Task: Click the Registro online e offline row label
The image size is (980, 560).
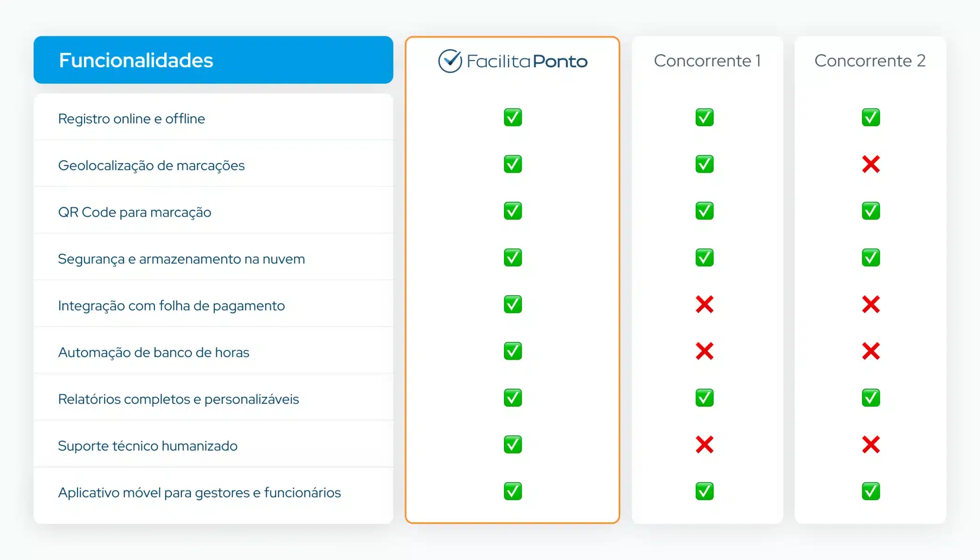Action: [x=132, y=119]
